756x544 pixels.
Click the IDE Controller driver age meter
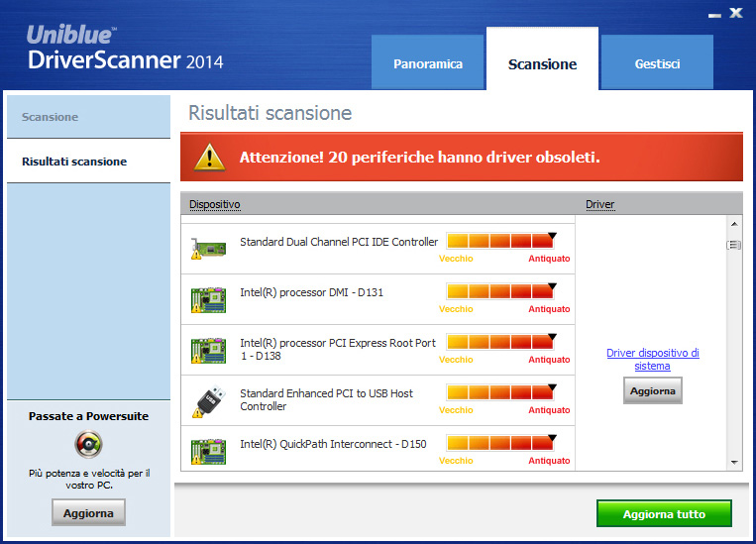[501, 241]
